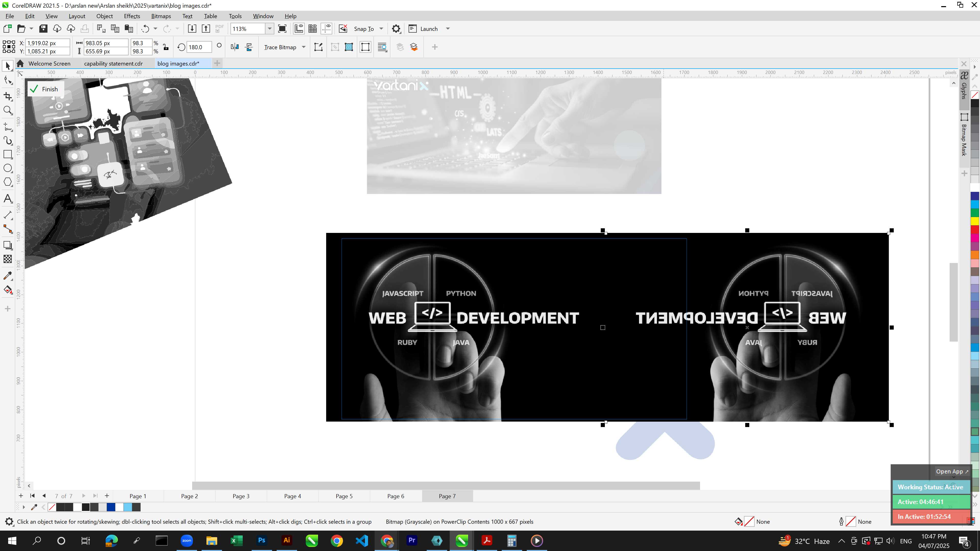Select the Pick tool in the toolbox
Image resolution: width=980 pixels, height=551 pixels.
coord(8,66)
